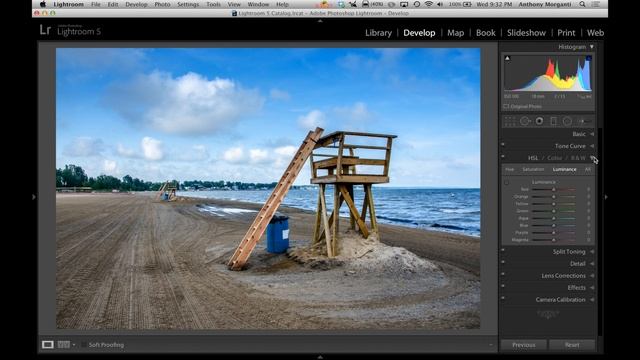
Task: Enable the Soft Proofing checkbox
Action: (84, 345)
